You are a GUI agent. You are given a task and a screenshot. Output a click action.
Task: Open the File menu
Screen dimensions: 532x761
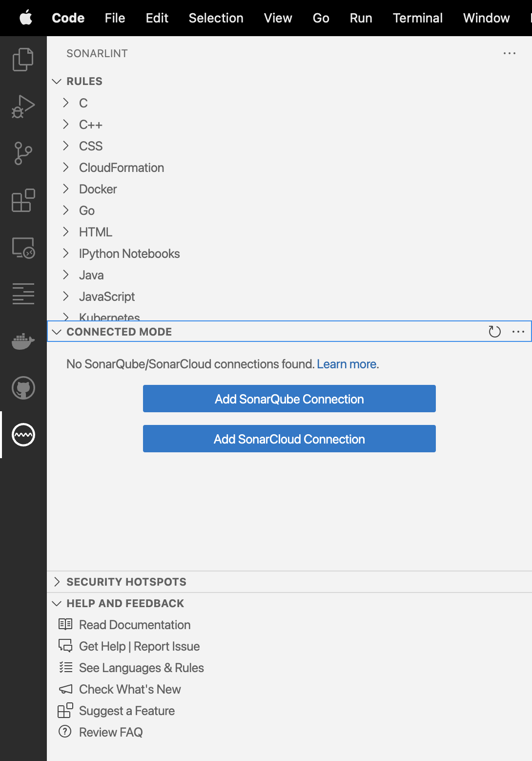pyautogui.click(x=115, y=18)
